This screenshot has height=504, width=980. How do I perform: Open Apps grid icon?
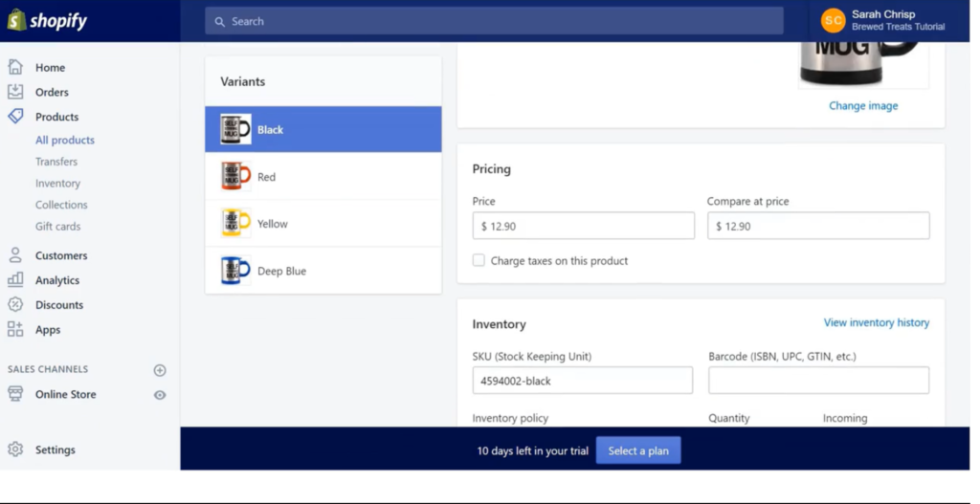[x=15, y=329]
